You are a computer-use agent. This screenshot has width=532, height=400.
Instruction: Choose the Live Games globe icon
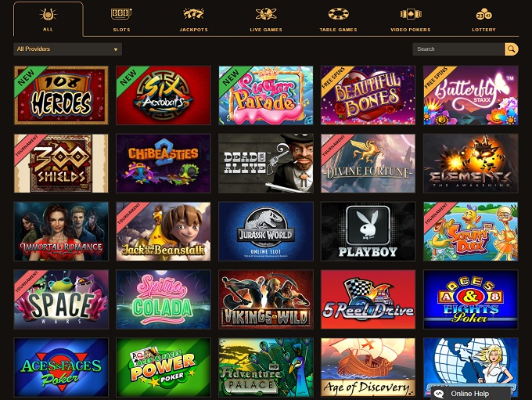266,14
